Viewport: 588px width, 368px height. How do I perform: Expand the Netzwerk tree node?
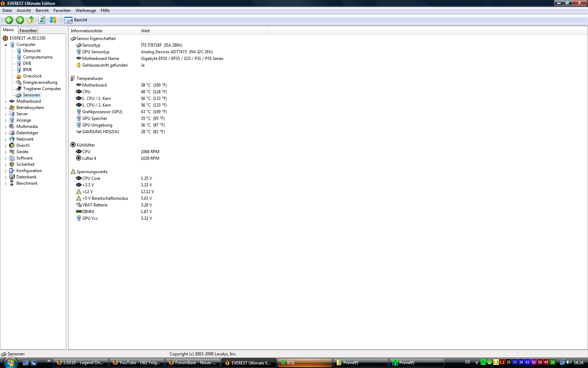6,139
